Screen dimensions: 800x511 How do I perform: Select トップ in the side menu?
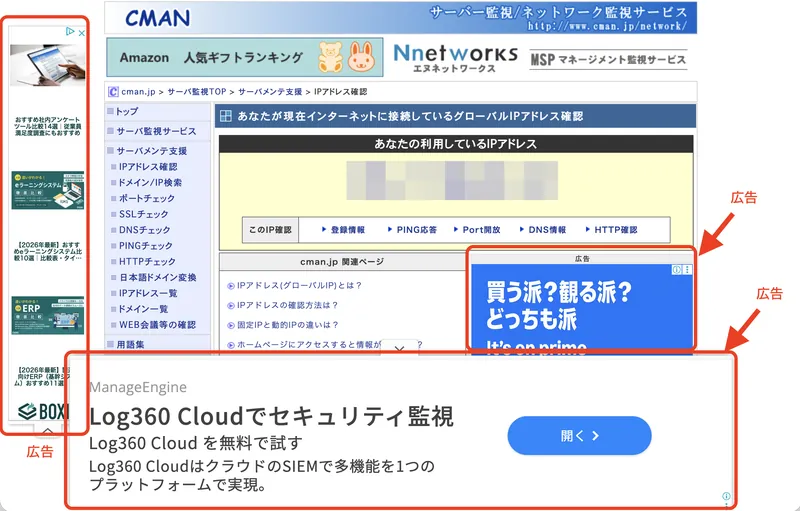(x=127, y=111)
